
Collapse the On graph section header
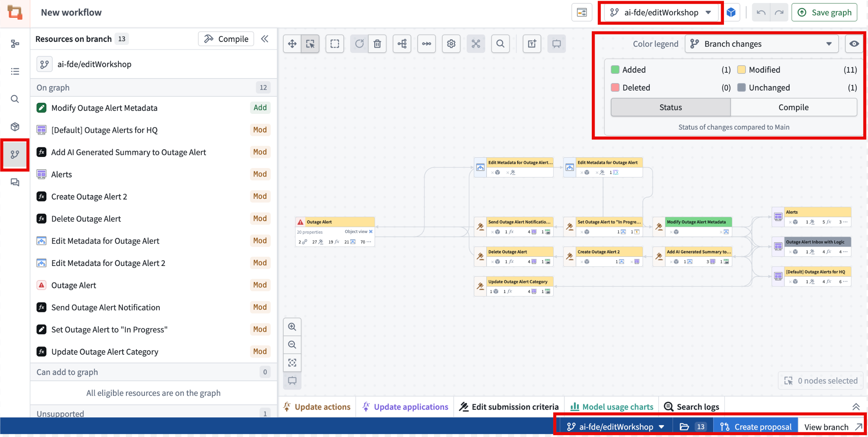coord(153,88)
